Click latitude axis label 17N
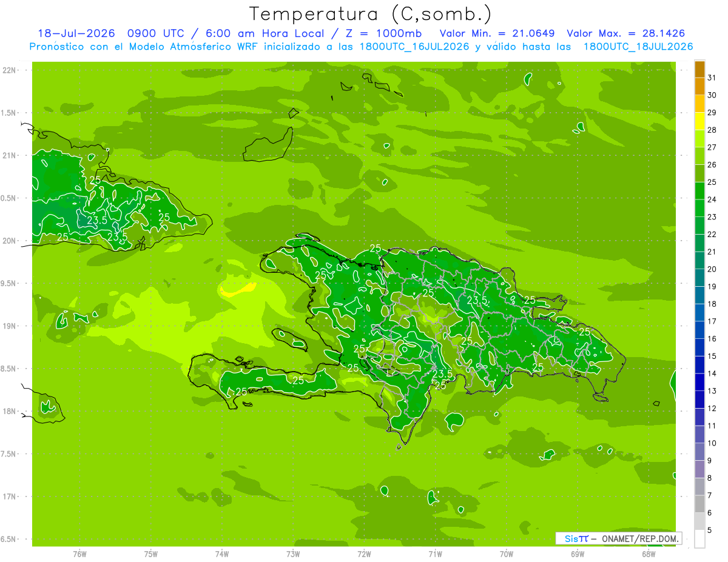Viewport: 728px width, 562px height. point(9,497)
